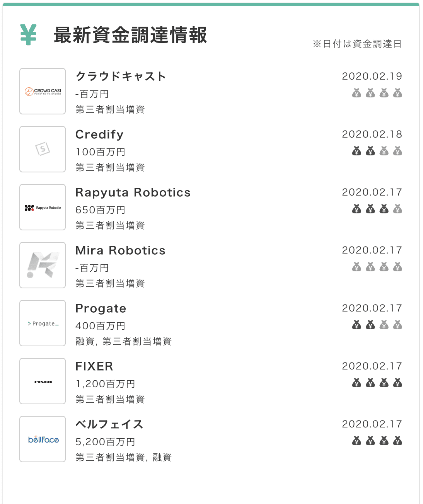This screenshot has height=504, width=423.
Task: Open the Mira Robotics logo thumbnail
Action: 43,265
